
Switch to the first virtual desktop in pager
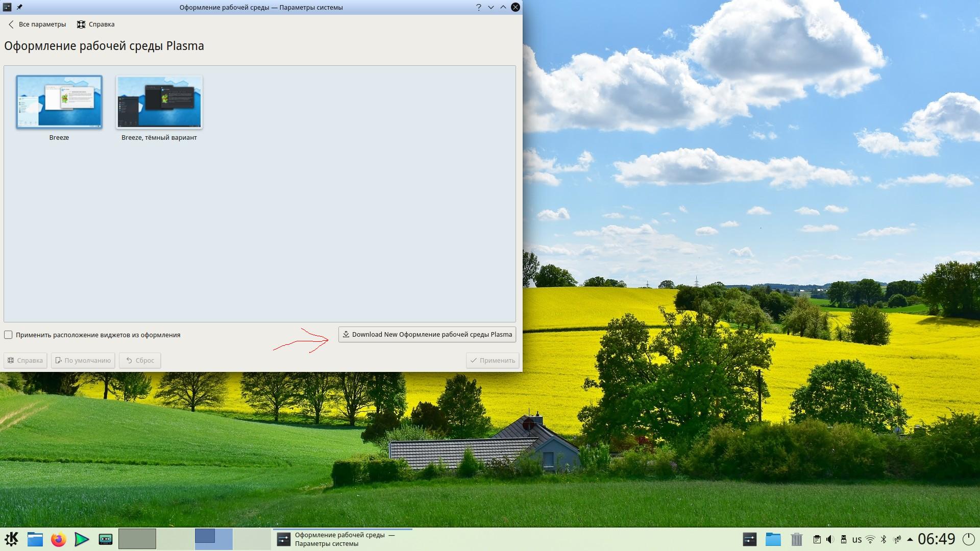pos(137,539)
